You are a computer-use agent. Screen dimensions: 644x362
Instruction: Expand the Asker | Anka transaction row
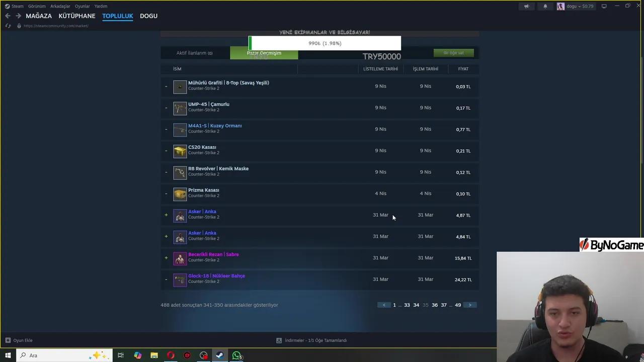[x=166, y=215]
